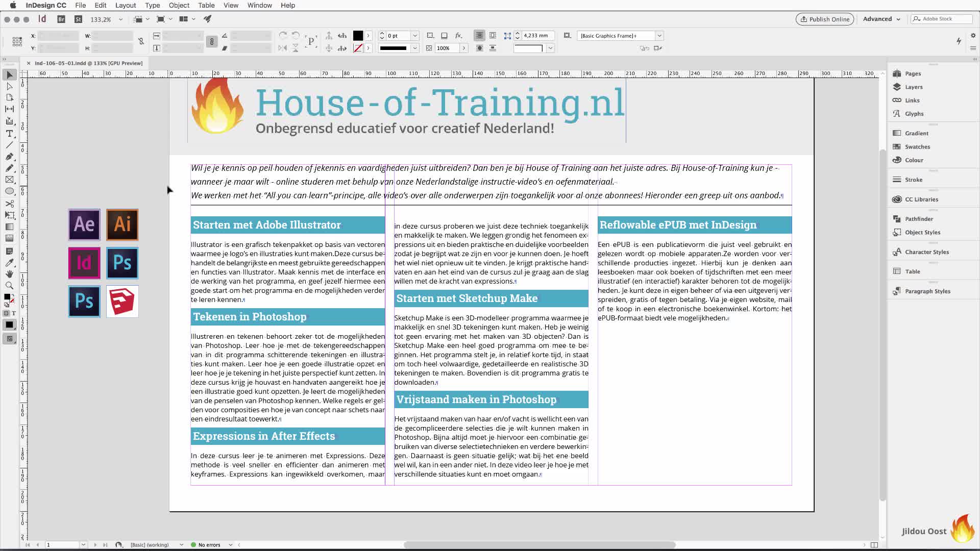Select the Page tool
The height and width of the screenshot is (551, 980).
(x=9, y=97)
